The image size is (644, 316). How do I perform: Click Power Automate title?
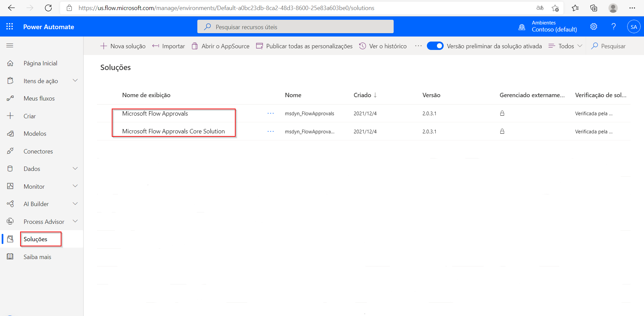coord(49,27)
